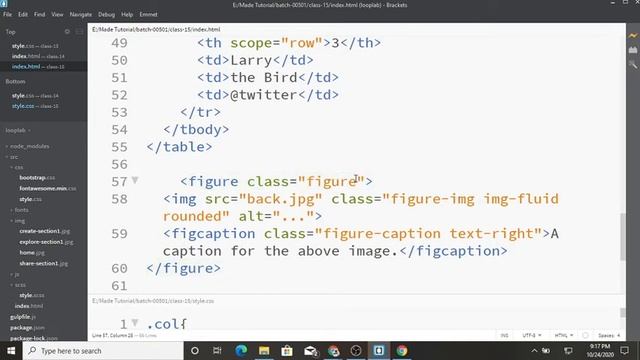The width and height of the screenshot is (640, 360).
Task: Click the Working Files gear icon
Action: click(x=67, y=31)
